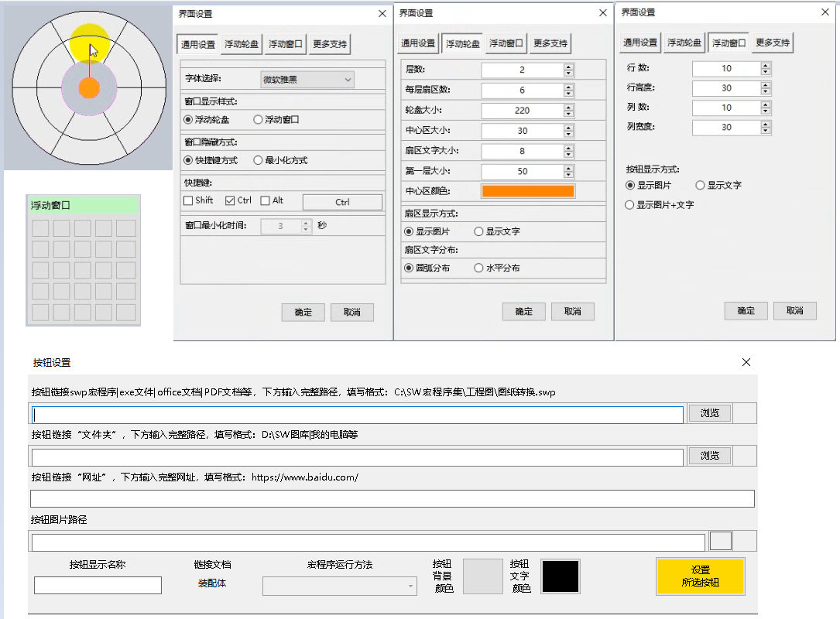Choose 最小化方式 hide method
The image size is (840, 619).
(x=281, y=160)
